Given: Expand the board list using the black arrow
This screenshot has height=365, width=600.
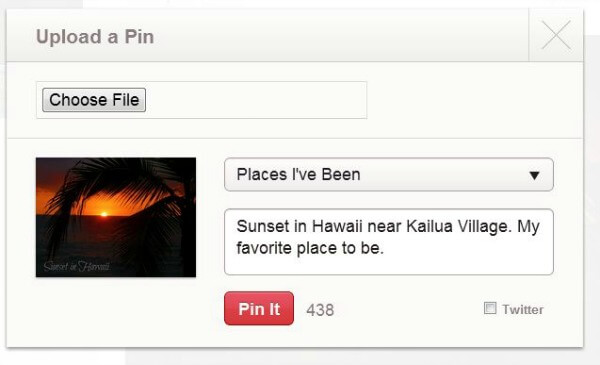Looking at the screenshot, I should pyautogui.click(x=534, y=176).
